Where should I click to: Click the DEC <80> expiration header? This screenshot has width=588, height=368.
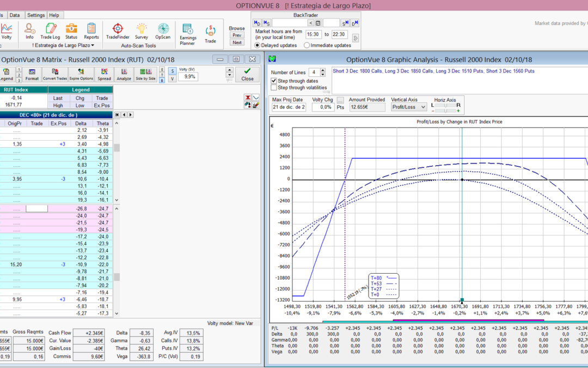[56, 115]
